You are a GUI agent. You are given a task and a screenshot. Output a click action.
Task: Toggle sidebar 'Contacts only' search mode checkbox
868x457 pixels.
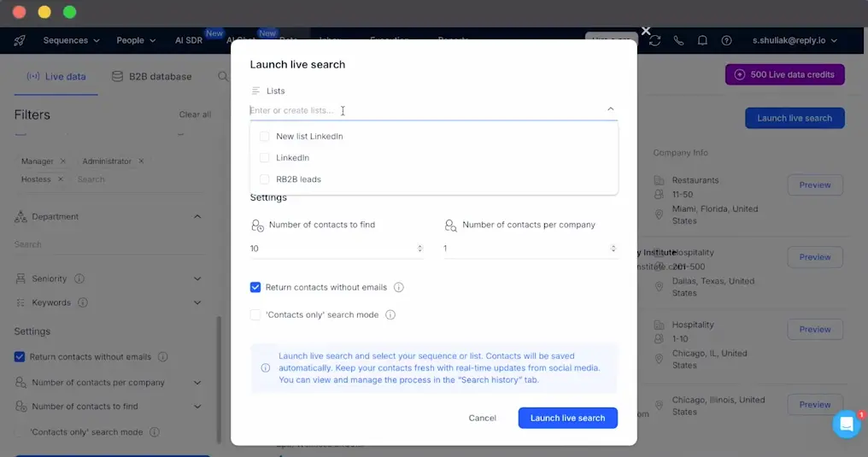(x=20, y=432)
